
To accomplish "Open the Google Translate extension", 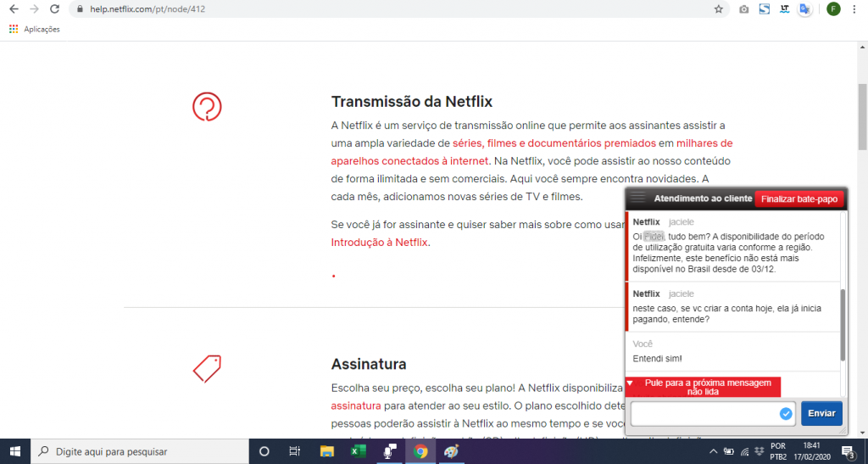I will pos(805,8).
